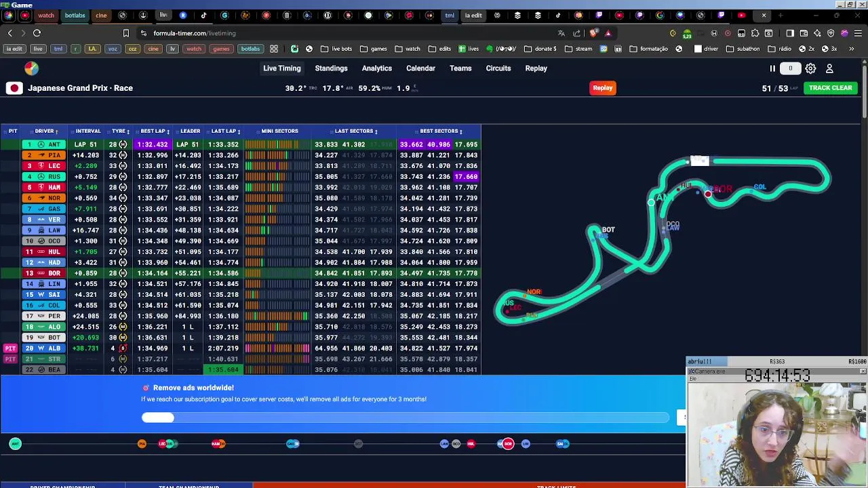This screenshot has width=868, height=488.
Task: Sort by the BEST SECTORS column header
Action: click(440, 131)
